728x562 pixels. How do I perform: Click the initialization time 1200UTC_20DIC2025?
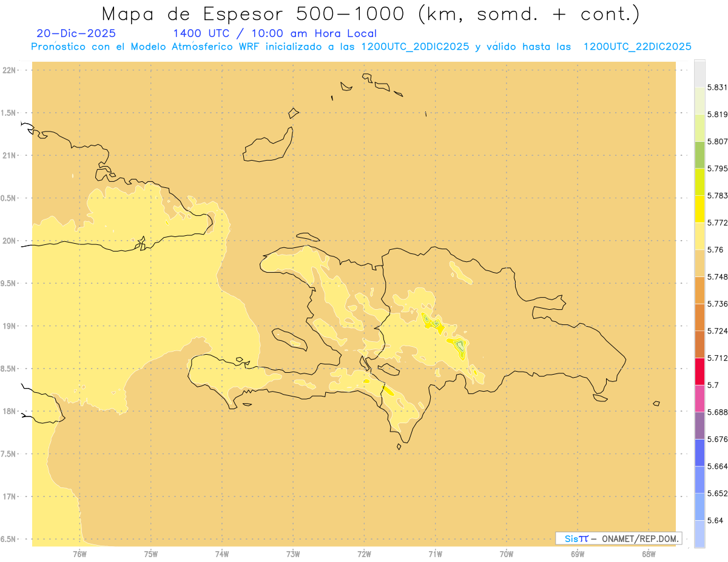pos(414,47)
